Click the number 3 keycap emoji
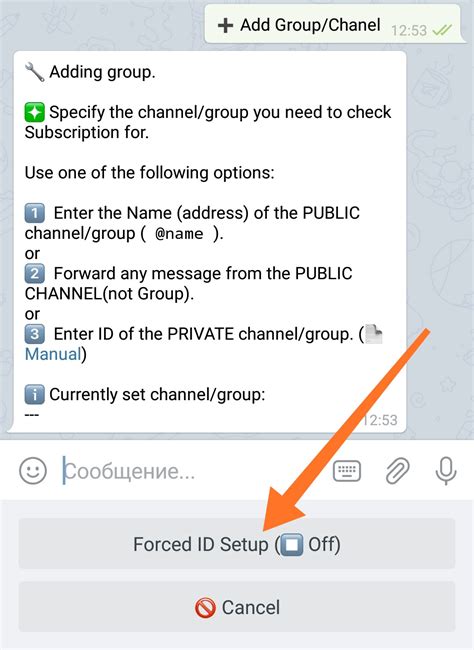 click(x=34, y=334)
